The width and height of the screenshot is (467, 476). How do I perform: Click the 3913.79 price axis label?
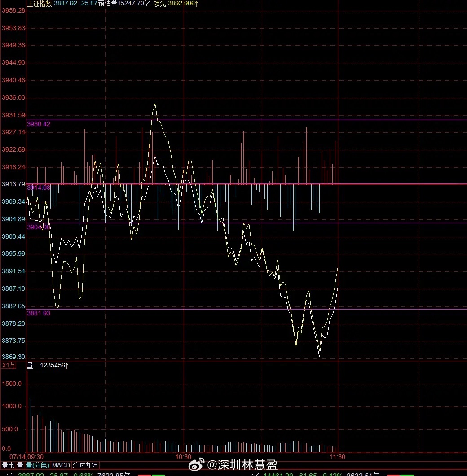[13, 184]
